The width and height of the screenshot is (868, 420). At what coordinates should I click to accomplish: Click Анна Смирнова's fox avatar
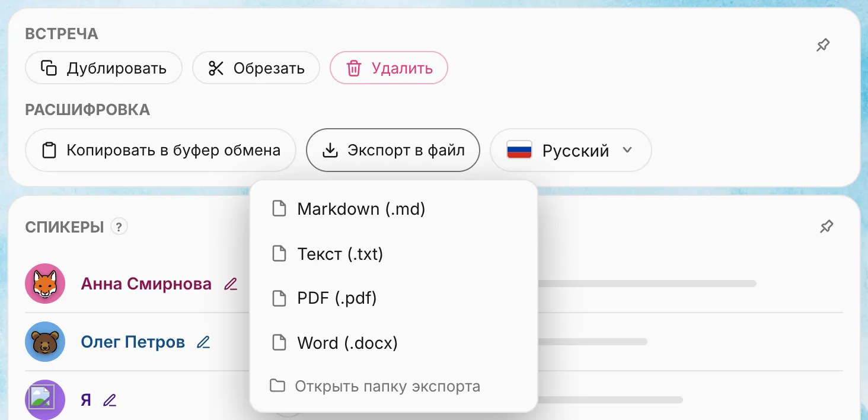[45, 284]
